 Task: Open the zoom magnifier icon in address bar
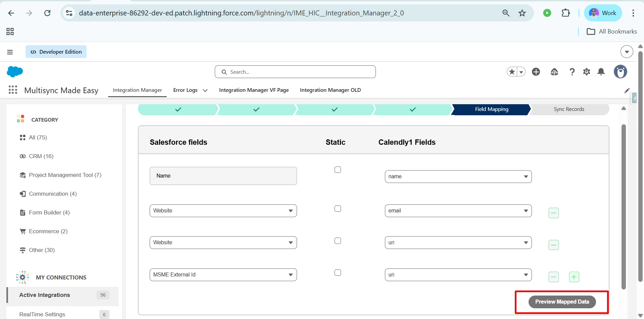point(506,13)
